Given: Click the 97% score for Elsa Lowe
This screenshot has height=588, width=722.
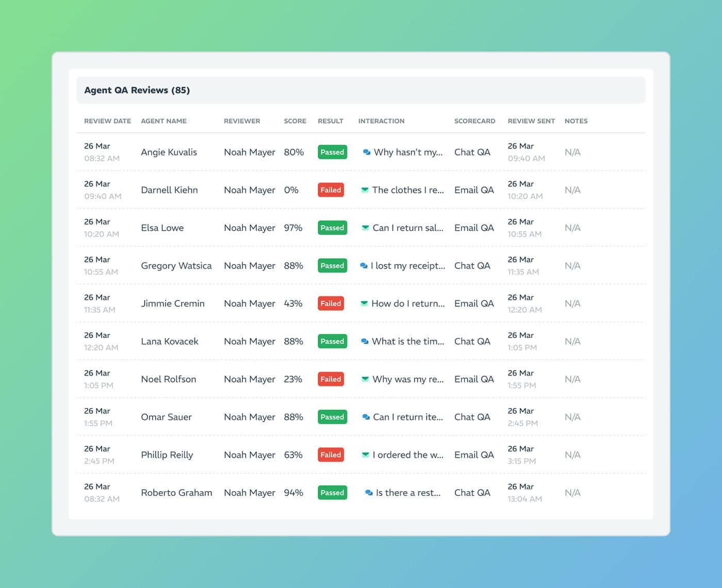Looking at the screenshot, I should point(293,228).
